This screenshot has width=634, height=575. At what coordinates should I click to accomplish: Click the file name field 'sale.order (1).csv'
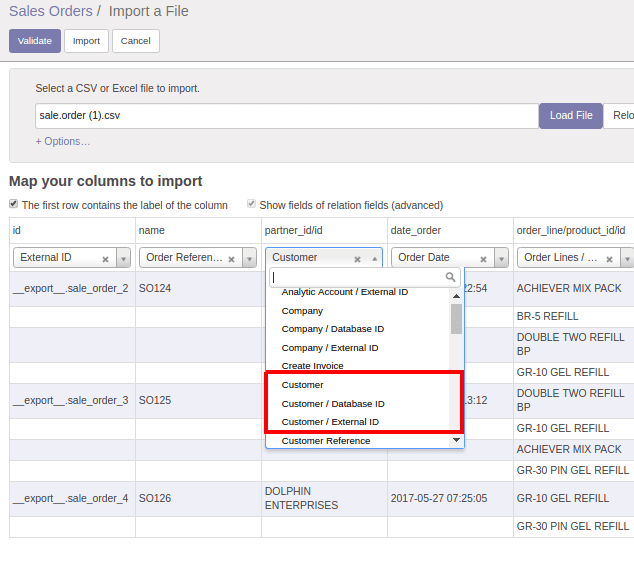(x=287, y=116)
